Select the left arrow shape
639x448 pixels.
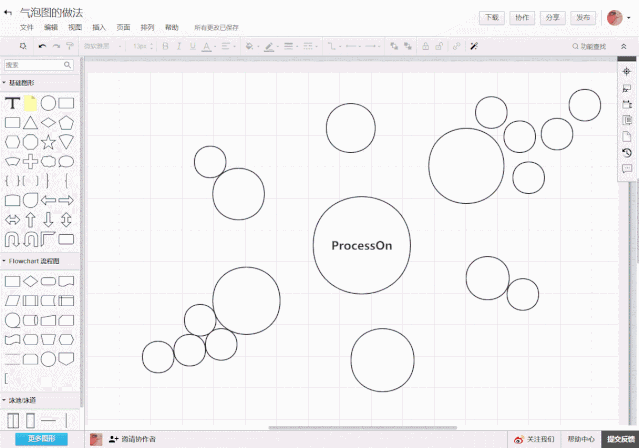point(48,200)
